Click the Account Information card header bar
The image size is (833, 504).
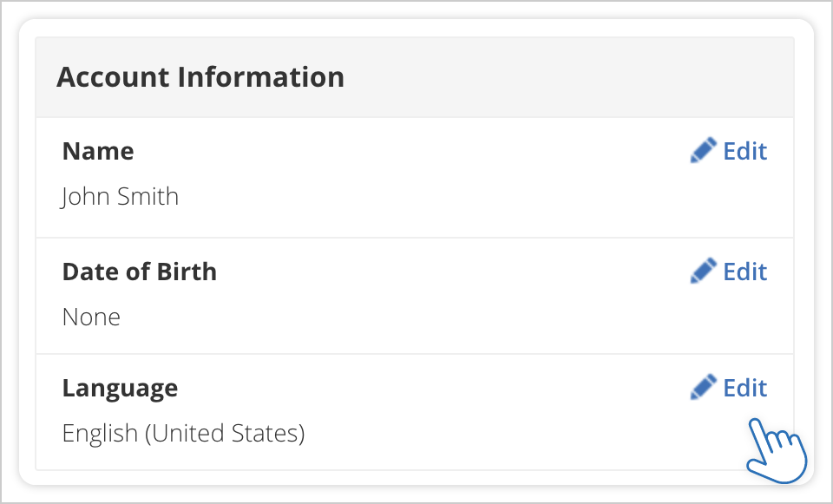tap(415, 76)
